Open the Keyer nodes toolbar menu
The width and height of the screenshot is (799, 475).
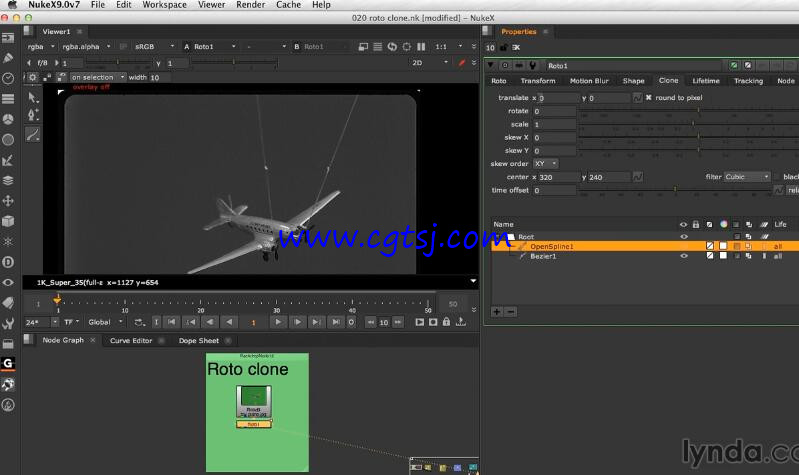click(8, 160)
